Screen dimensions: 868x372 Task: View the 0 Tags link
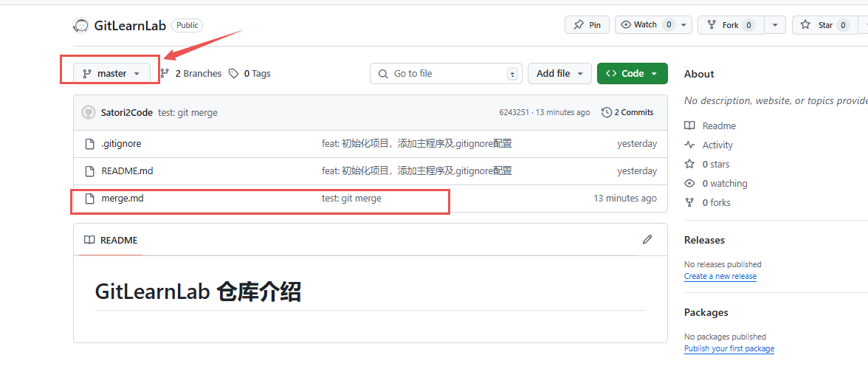[x=249, y=74]
